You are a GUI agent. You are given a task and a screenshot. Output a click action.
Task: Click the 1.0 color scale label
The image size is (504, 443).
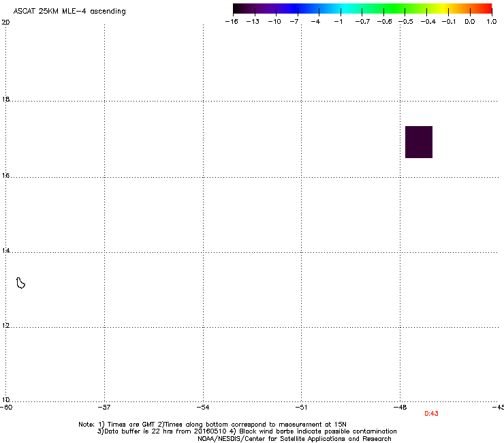point(492,22)
